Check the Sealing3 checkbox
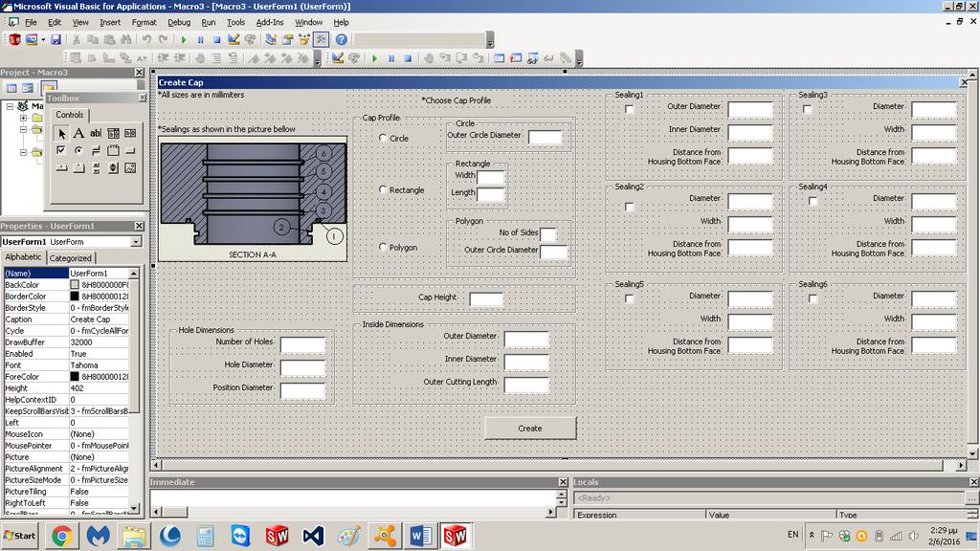 coord(807,109)
